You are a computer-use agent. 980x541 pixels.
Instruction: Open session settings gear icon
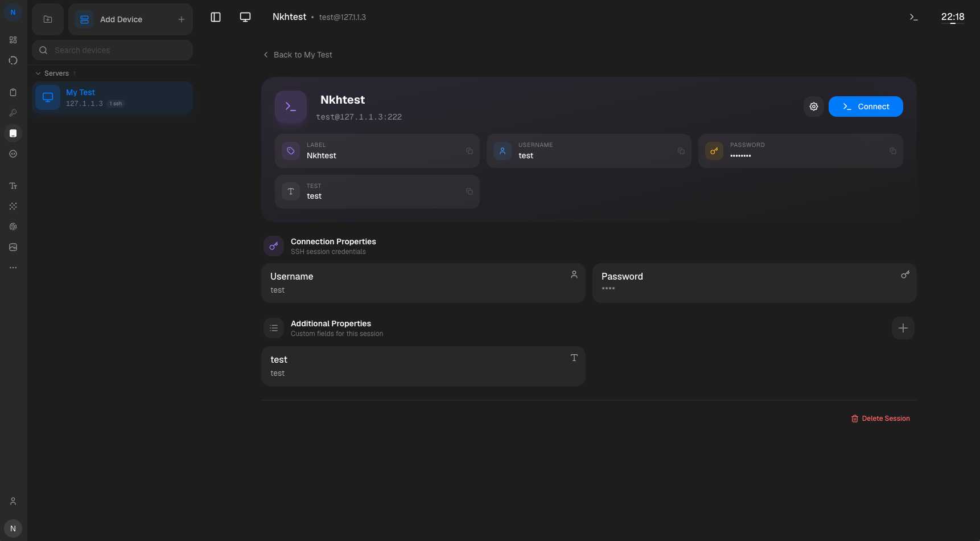[x=814, y=106]
